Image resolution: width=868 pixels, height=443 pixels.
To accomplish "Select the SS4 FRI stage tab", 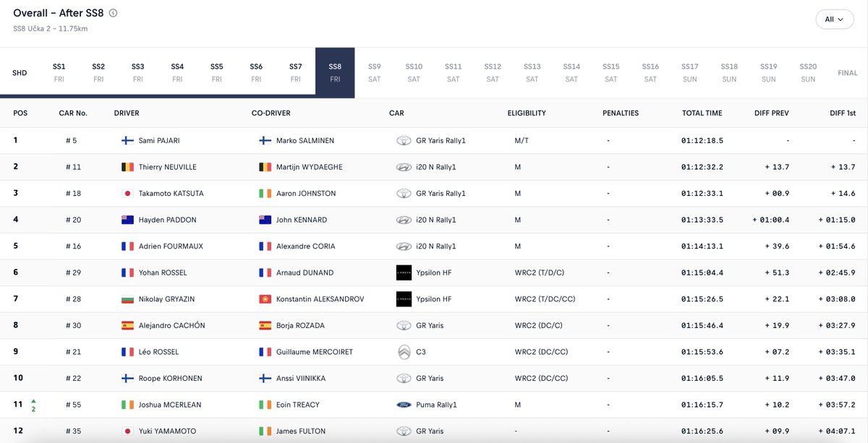I will [177, 73].
